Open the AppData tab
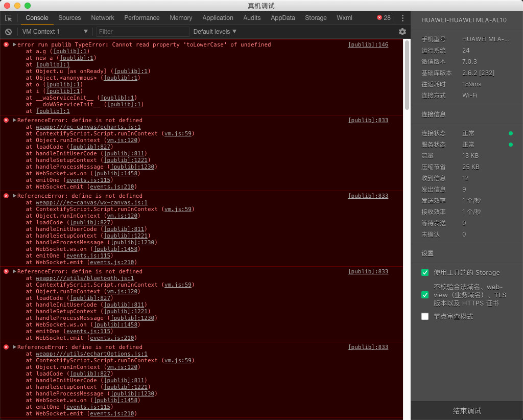523x420 pixels. click(x=283, y=18)
